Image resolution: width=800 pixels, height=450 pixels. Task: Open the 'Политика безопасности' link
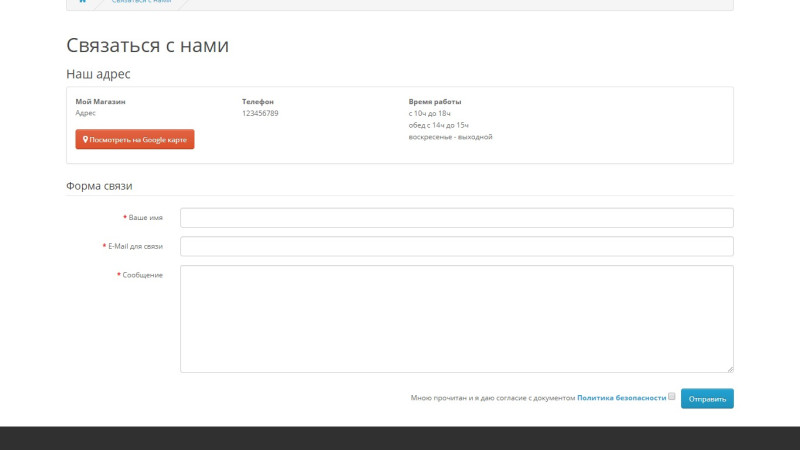(x=621, y=398)
